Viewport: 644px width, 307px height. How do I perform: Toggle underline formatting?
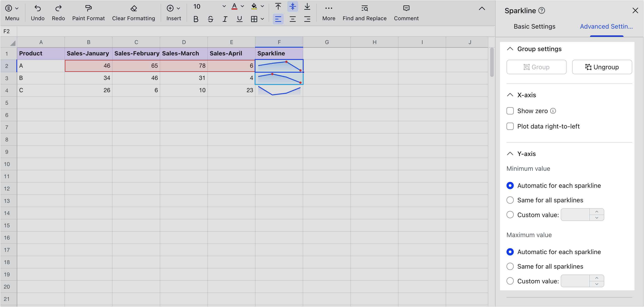tap(239, 19)
